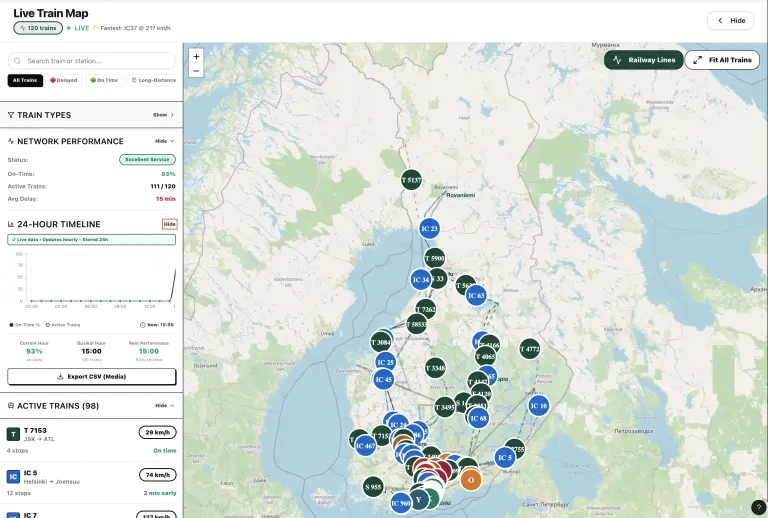Screen dimensions: 768x518
Task: Click the 74 km/h speed badge
Action: [x=158, y=475]
